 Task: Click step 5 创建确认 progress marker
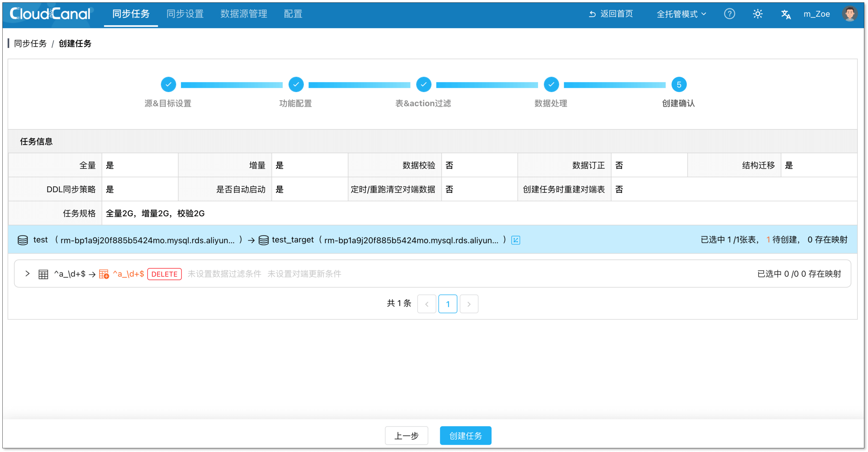tap(679, 85)
